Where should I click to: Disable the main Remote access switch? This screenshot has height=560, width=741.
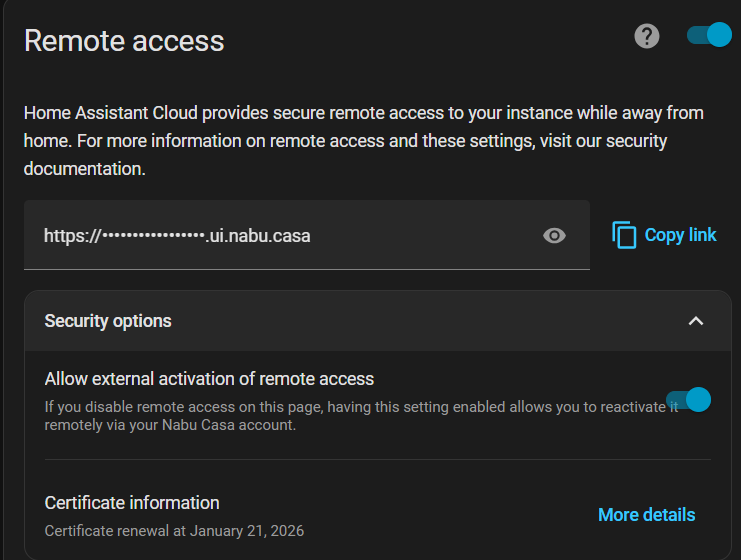coord(710,36)
